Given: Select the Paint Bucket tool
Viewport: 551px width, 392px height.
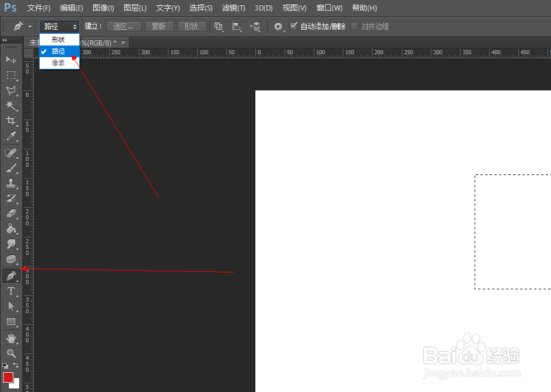Looking at the screenshot, I should [11, 229].
